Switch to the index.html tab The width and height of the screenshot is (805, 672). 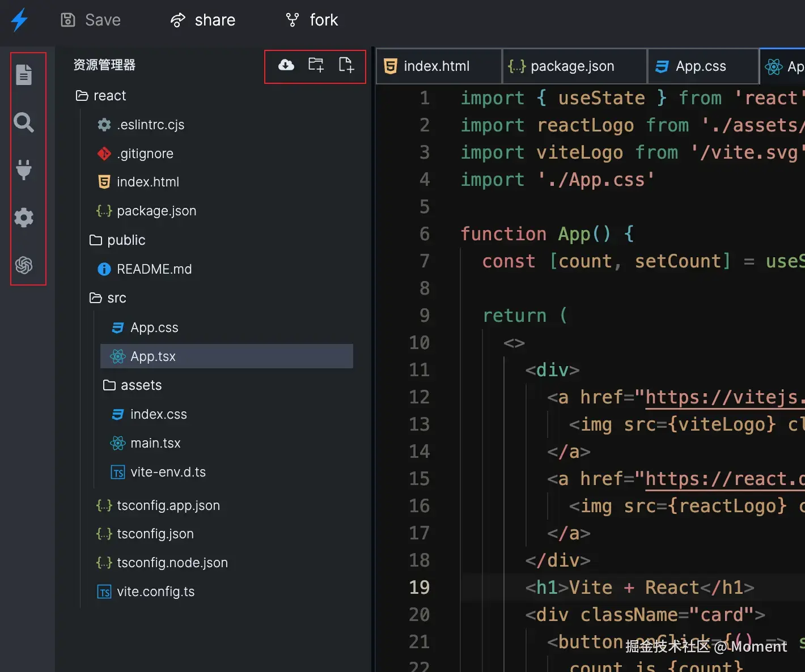[439, 66]
